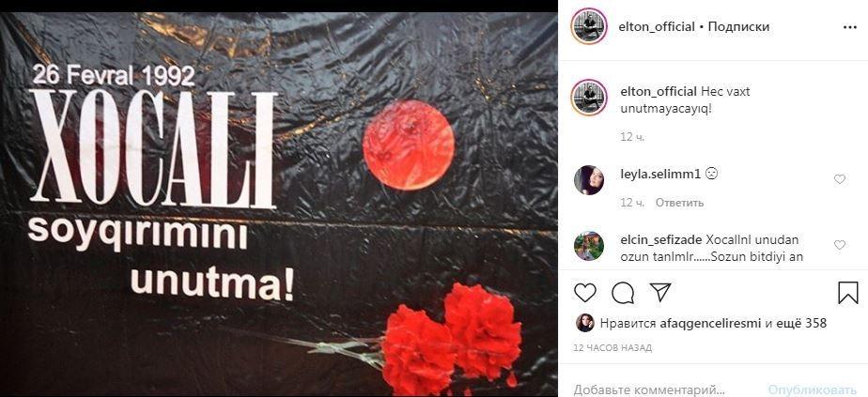Open elcin_sefizade profile picture
The height and width of the screenshot is (397, 868).
click(x=589, y=246)
